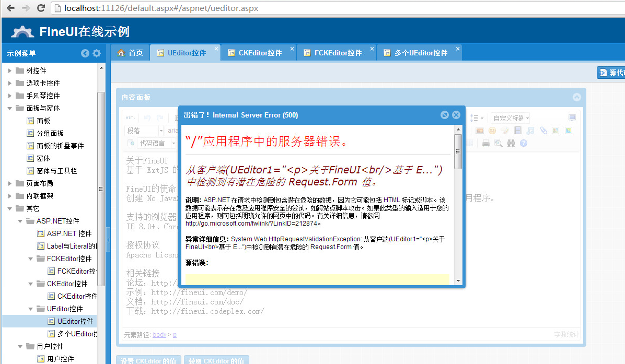
Task: Insert an image using the editor picture icon
Action: [x=480, y=131]
